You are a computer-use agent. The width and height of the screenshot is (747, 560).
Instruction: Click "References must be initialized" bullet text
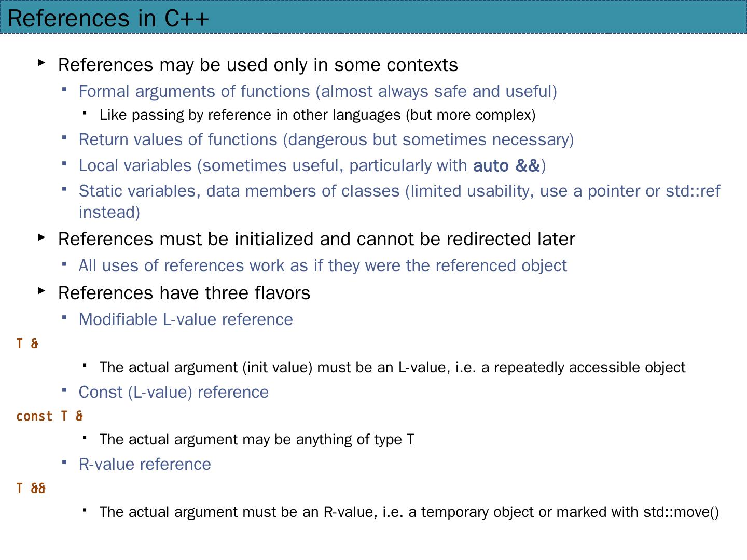316,240
